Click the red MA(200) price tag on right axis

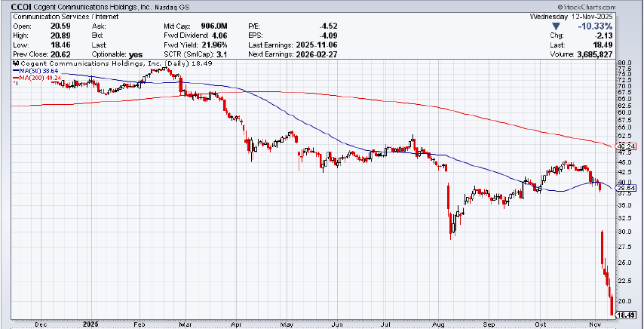(x=627, y=146)
